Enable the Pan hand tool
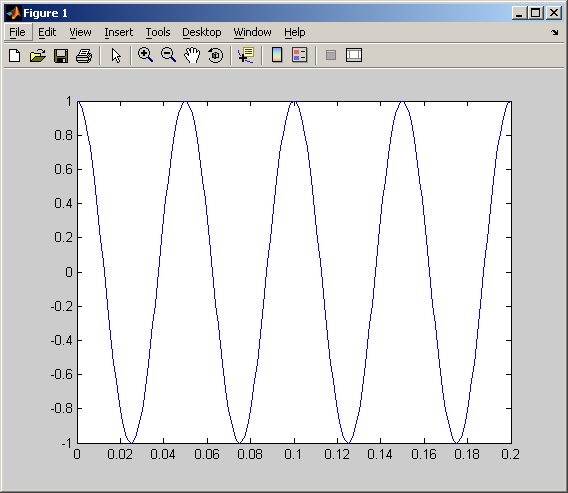Viewport: 568px width, 493px height. [192, 55]
